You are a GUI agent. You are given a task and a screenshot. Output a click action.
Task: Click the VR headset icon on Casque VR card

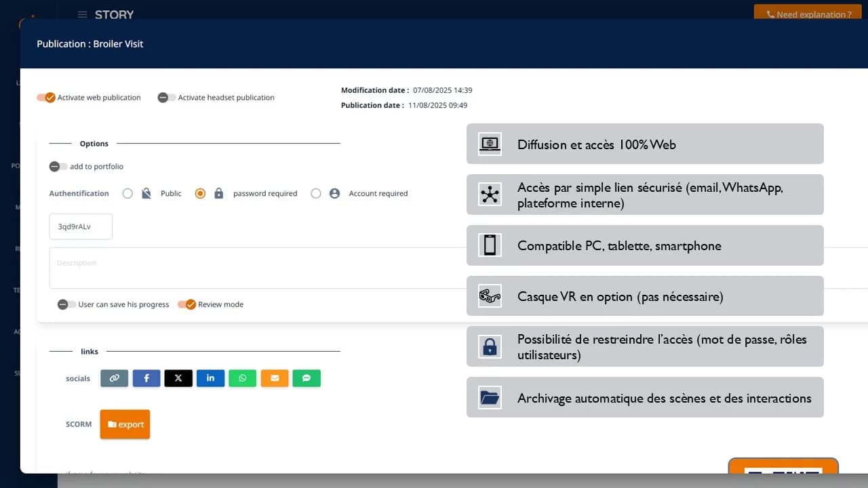pyautogui.click(x=490, y=296)
